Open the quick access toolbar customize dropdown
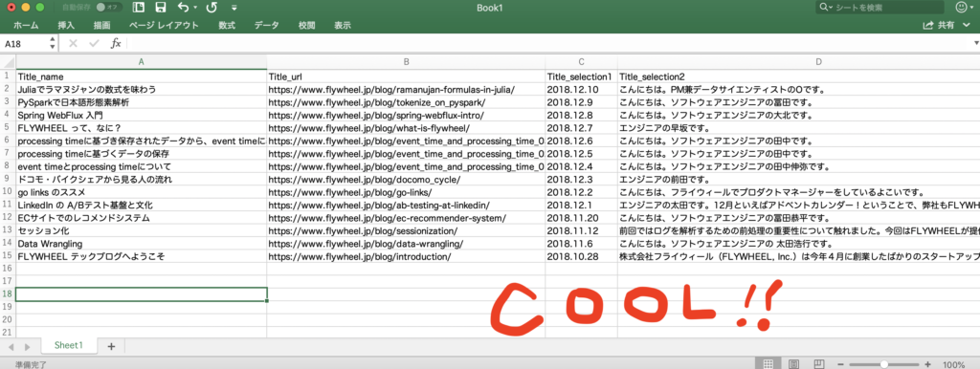 [234, 8]
